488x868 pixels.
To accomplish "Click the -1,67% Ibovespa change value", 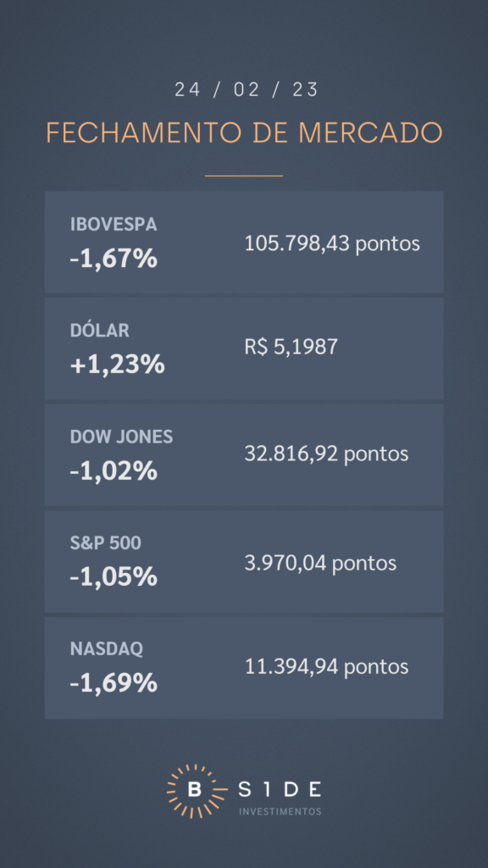I will (x=114, y=259).
